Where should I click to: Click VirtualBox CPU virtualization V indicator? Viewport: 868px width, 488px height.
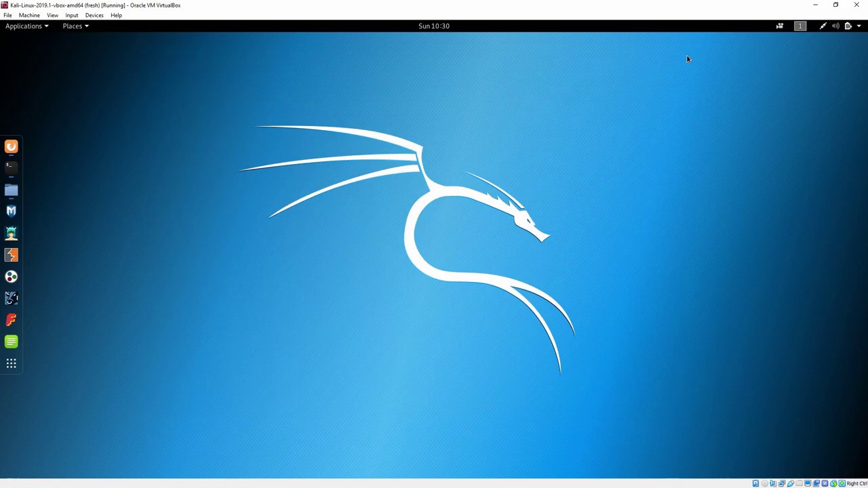point(825,483)
